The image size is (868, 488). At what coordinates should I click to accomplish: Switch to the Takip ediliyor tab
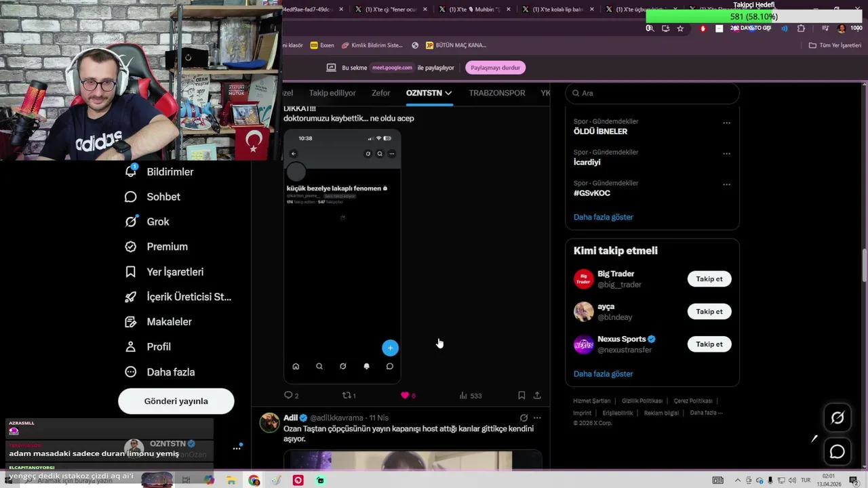(x=332, y=93)
